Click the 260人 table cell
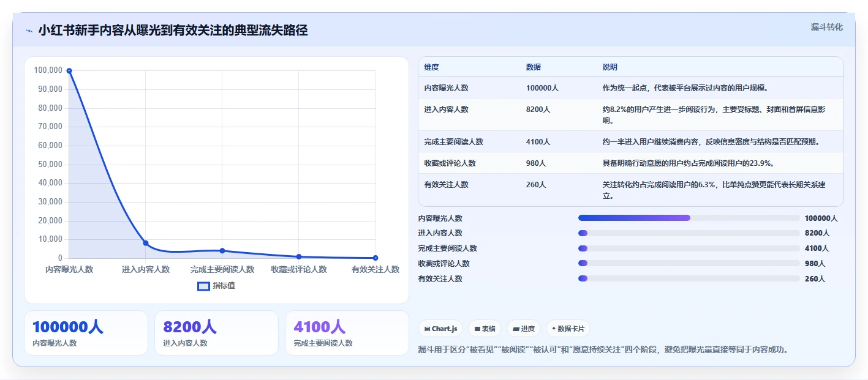 [x=536, y=184]
